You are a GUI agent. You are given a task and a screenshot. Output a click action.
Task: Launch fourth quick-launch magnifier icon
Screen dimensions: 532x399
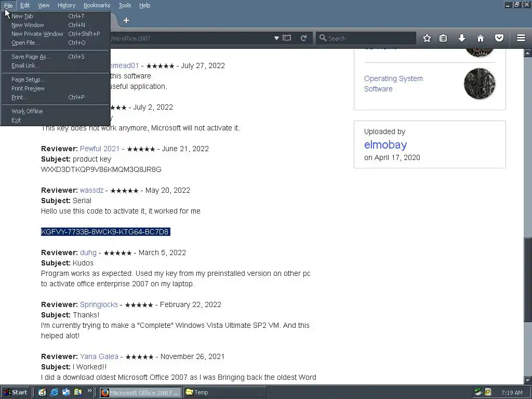tap(78, 393)
